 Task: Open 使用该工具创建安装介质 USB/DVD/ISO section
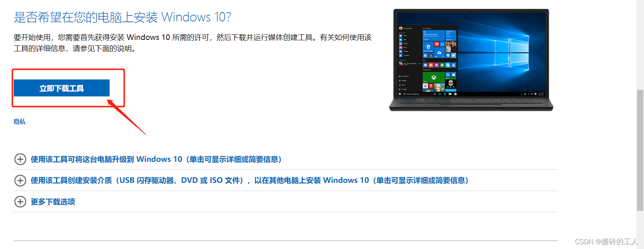249,180
